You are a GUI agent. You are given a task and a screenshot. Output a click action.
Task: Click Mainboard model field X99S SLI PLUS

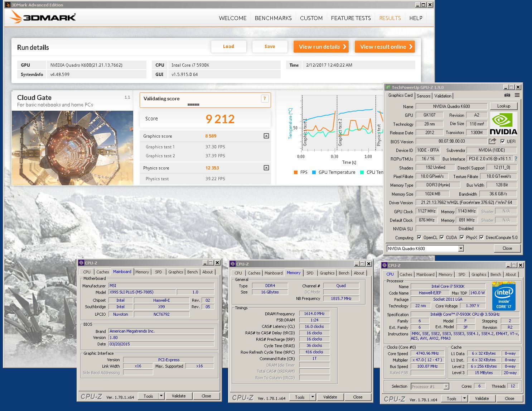(x=142, y=292)
